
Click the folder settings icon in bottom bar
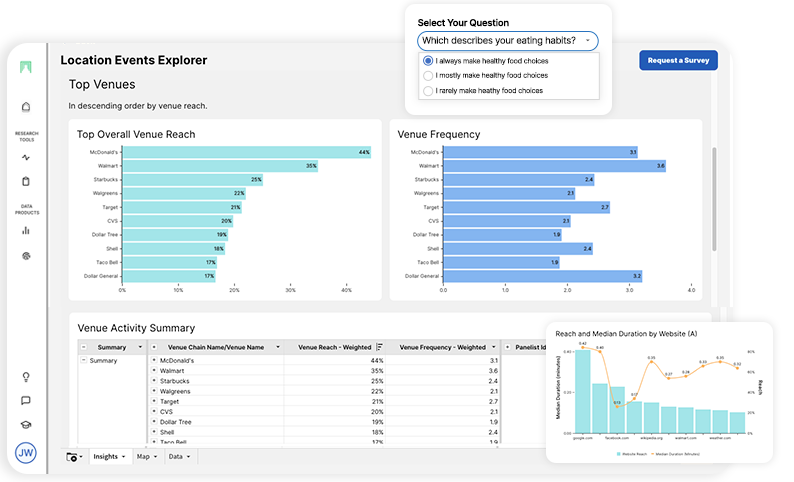pyautogui.click(x=72, y=457)
